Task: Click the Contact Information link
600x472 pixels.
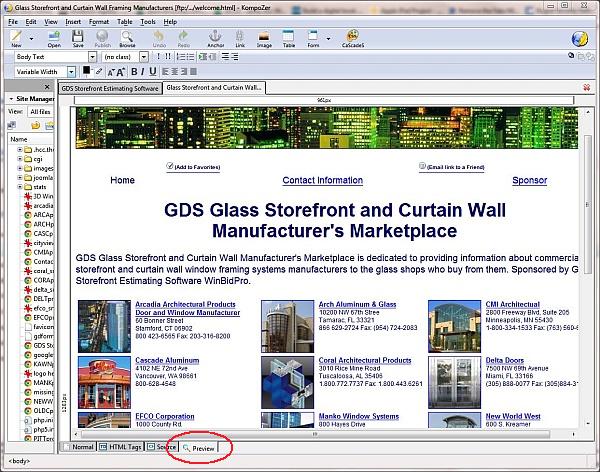Action: 323,180
